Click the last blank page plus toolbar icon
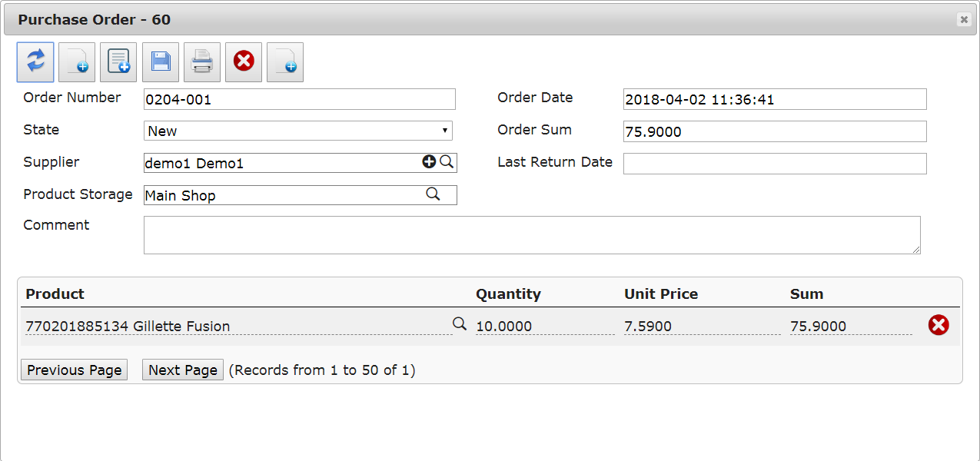This screenshot has width=980, height=461. tap(285, 62)
